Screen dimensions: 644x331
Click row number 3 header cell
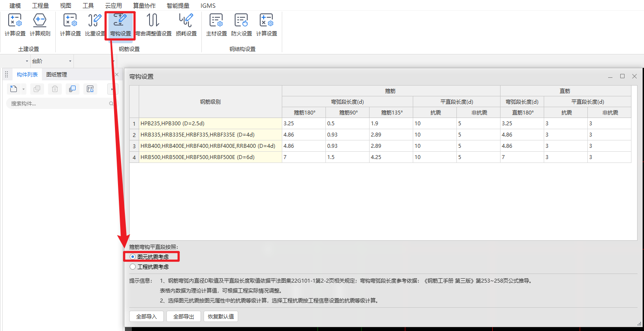click(134, 146)
